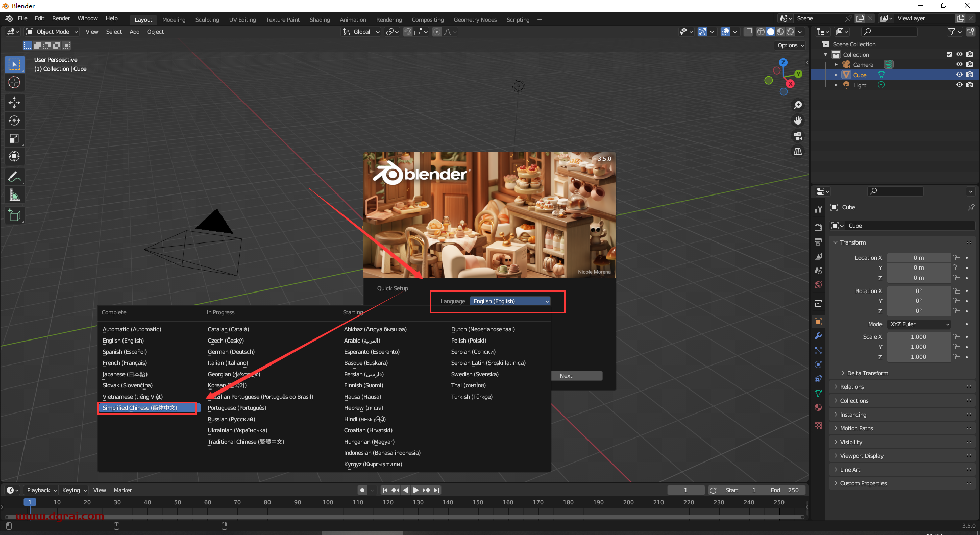Click the pin icon next to Cube

[971, 207]
